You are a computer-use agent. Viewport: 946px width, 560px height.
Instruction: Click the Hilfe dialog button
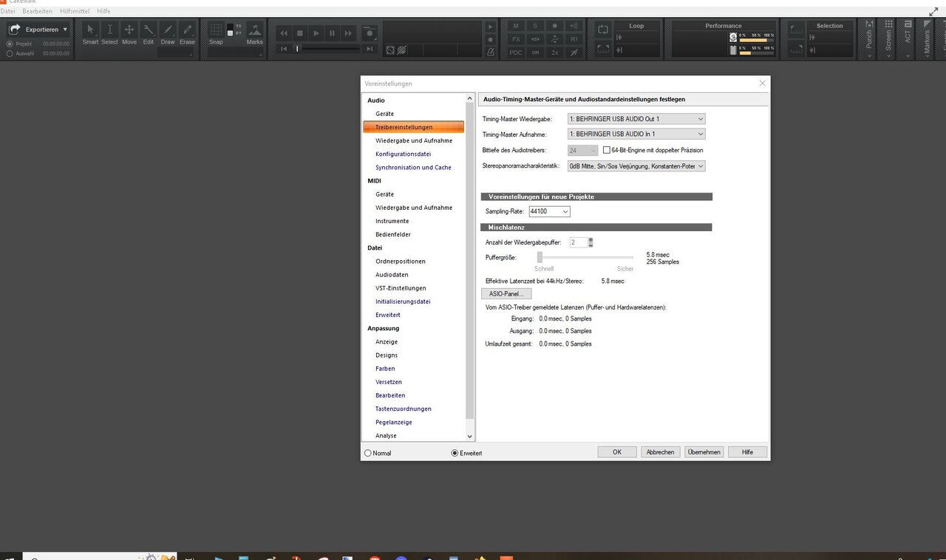point(747,452)
